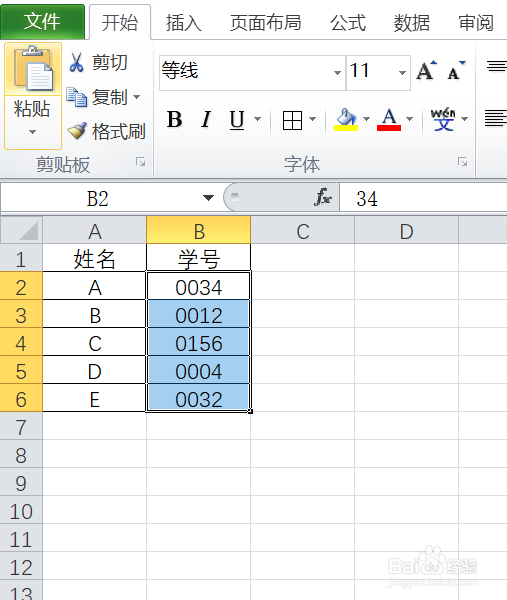Apply yellow fill color bucket
This screenshot has height=600, width=507.
coord(346,119)
